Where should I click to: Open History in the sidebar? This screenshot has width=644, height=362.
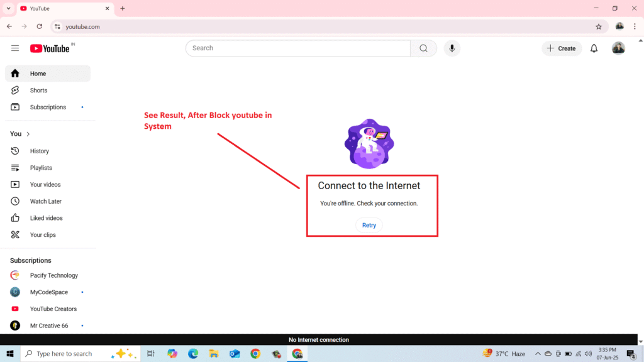[x=48, y=151]
